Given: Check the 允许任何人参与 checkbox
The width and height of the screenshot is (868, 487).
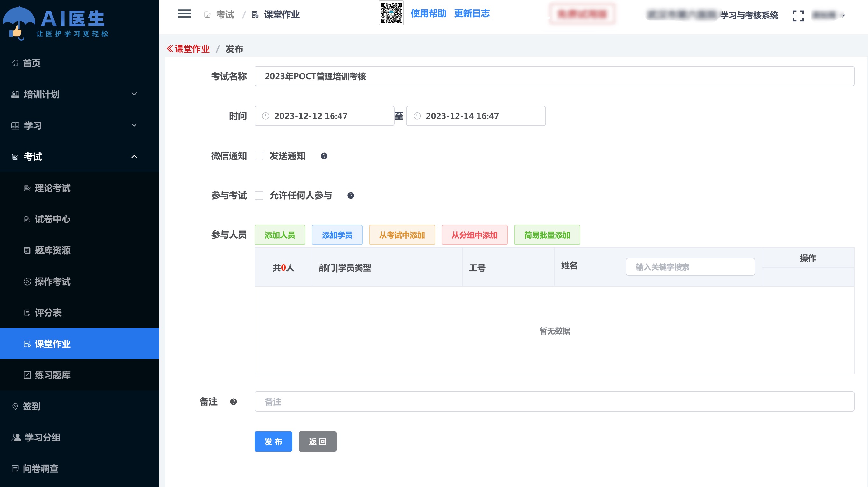Looking at the screenshot, I should 259,195.
